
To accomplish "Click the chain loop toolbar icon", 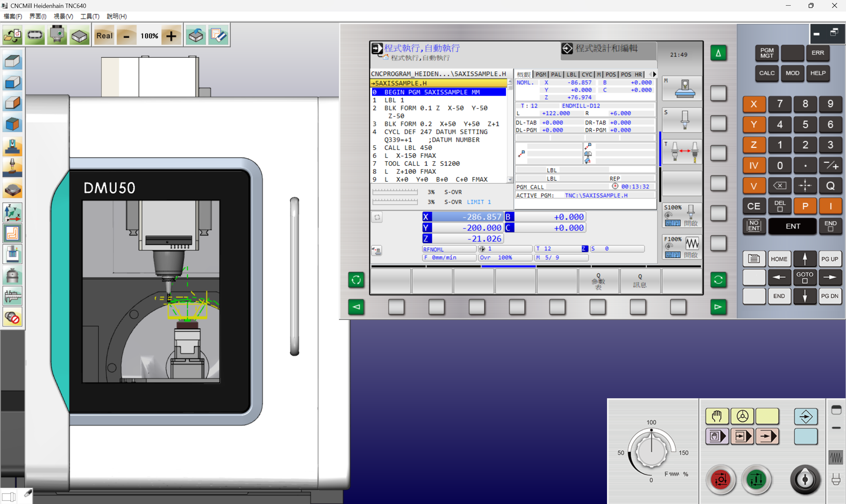I will point(35,36).
